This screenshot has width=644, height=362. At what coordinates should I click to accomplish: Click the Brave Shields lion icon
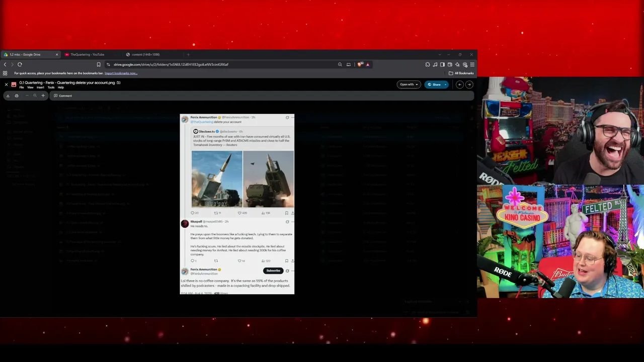[360, 64]
